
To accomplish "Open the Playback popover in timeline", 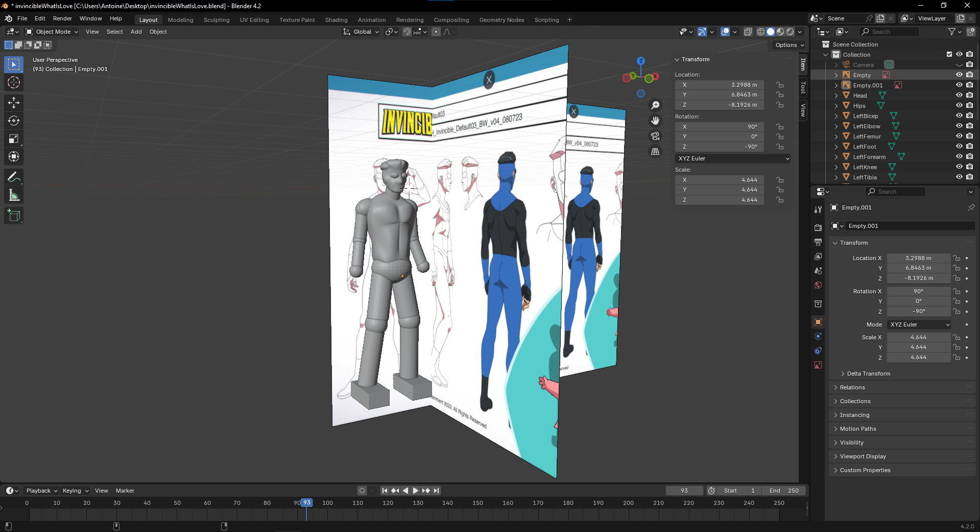I will point(41,491).
